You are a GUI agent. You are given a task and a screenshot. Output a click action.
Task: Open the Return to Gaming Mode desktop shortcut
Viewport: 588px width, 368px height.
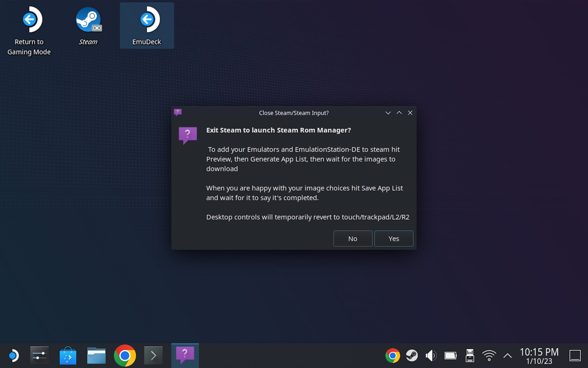(x=29, y=31)
